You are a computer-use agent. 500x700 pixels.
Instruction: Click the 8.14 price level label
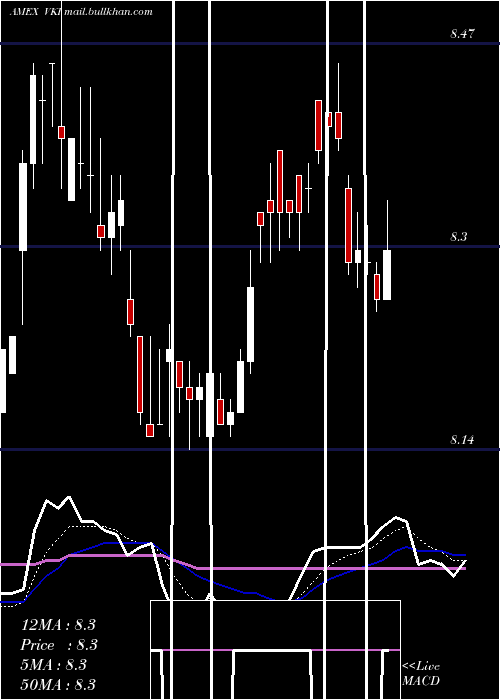pos(462,440)
